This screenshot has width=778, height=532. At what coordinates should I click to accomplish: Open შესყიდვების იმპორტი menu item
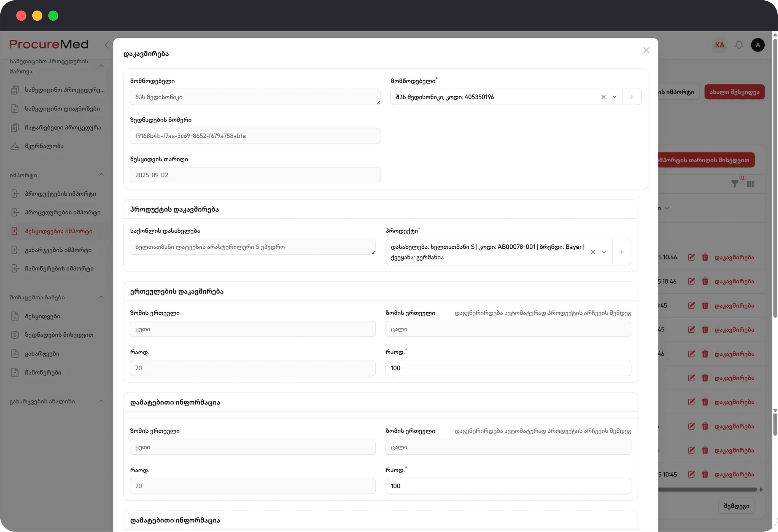point(59,231)
